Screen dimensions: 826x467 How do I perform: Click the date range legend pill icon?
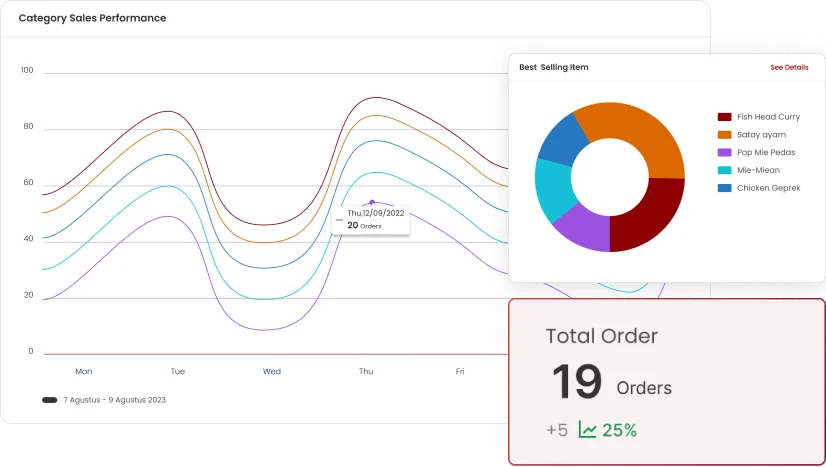[50, 400]
